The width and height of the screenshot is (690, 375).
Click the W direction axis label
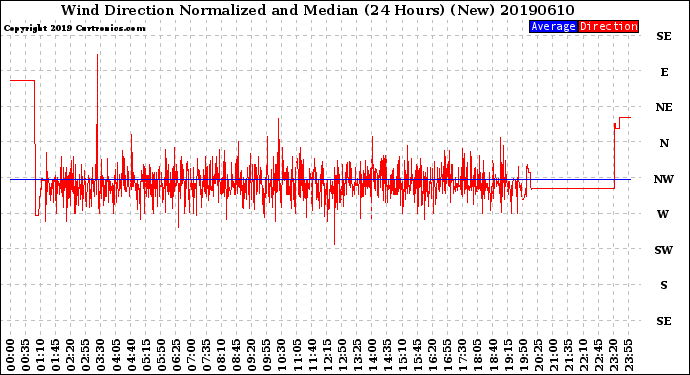click(x=663, y=214)
